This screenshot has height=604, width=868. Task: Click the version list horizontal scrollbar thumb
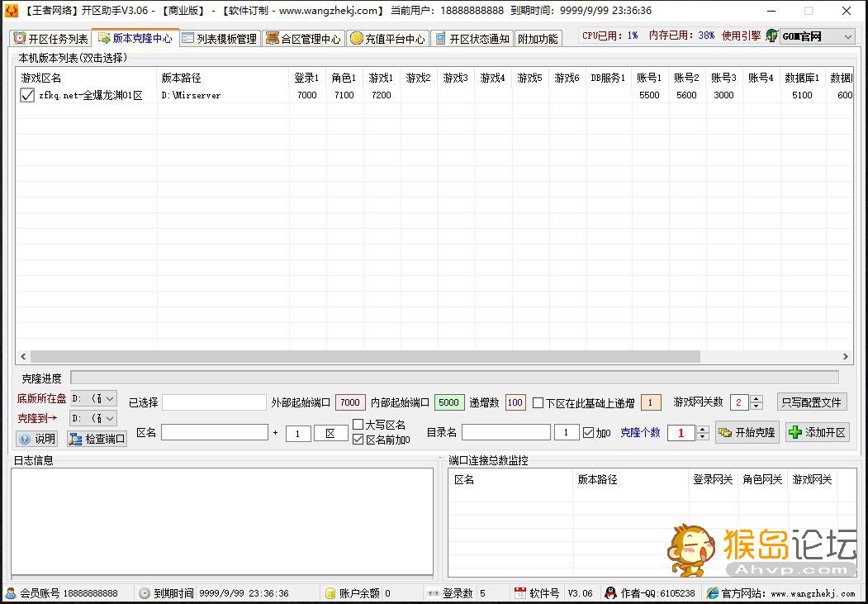click(x=365, y=356)
